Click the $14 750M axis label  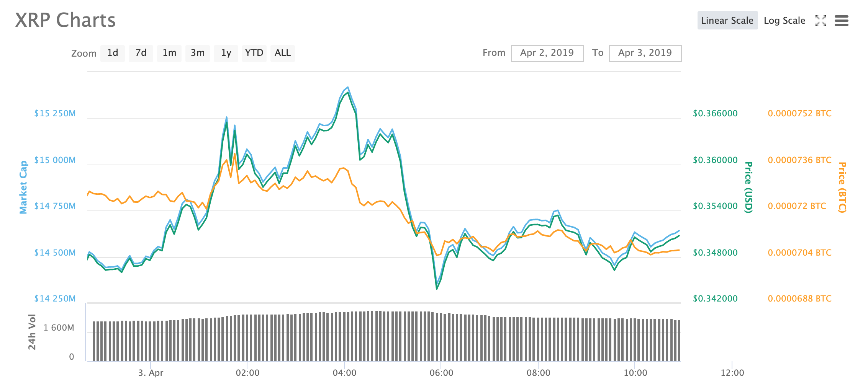point(55,206)
